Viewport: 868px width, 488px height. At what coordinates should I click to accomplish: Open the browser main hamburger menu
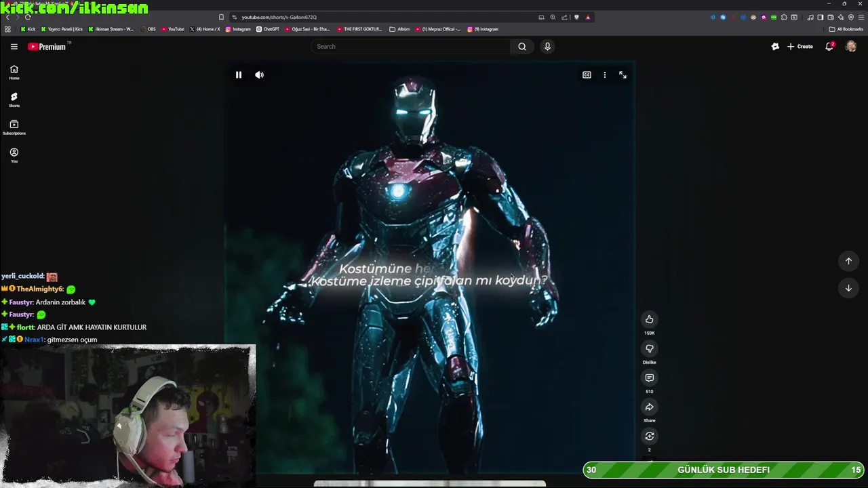[x=861, y=17]
